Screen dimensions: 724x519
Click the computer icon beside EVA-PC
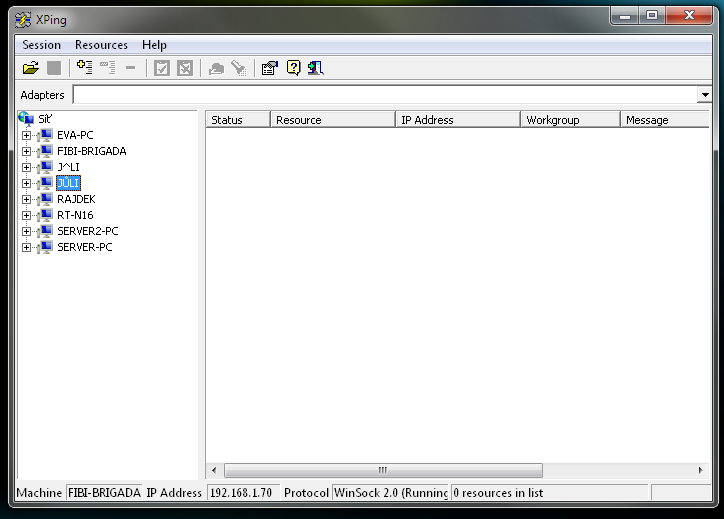tap(45, 135)
